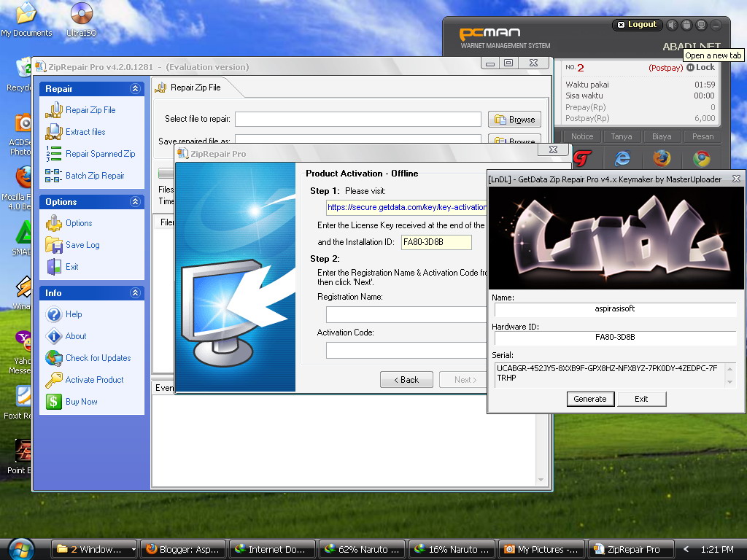Open the 2 Windows taskbar group
The width and height of the screenshot is (747, 560).
[93, 550]
